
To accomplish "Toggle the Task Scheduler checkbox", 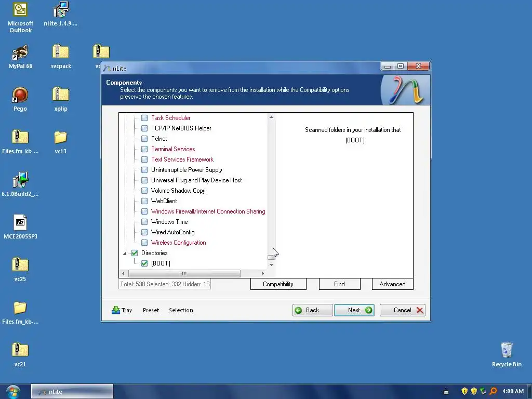I will click(x=144, y=118).
